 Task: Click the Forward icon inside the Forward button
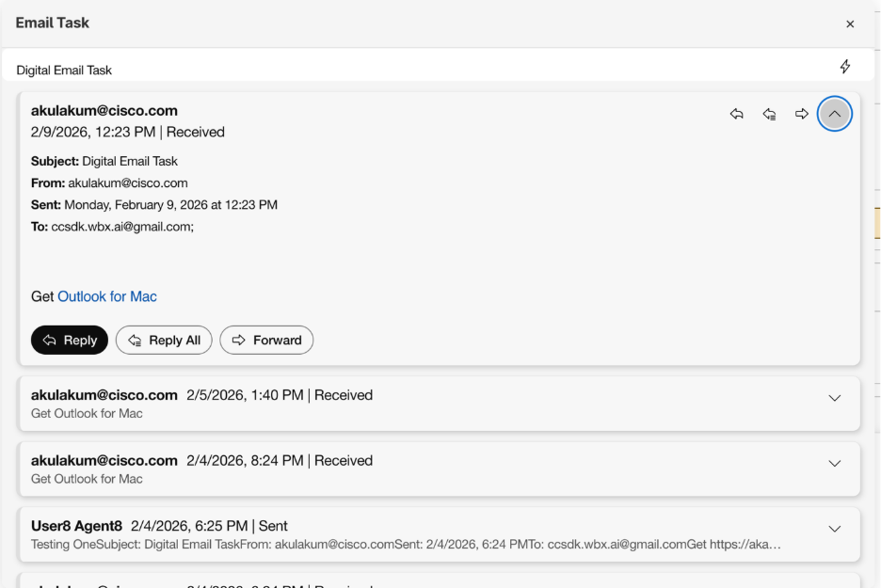(x=237, y=340)
